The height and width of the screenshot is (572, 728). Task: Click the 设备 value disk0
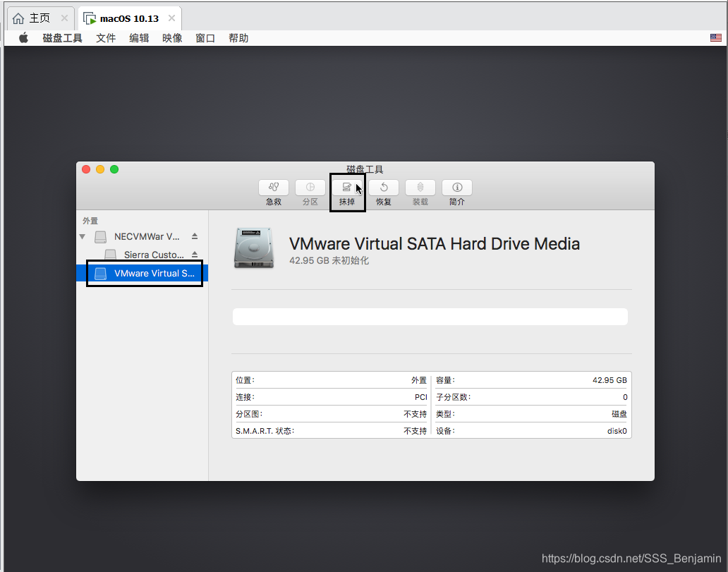(617, 431)
